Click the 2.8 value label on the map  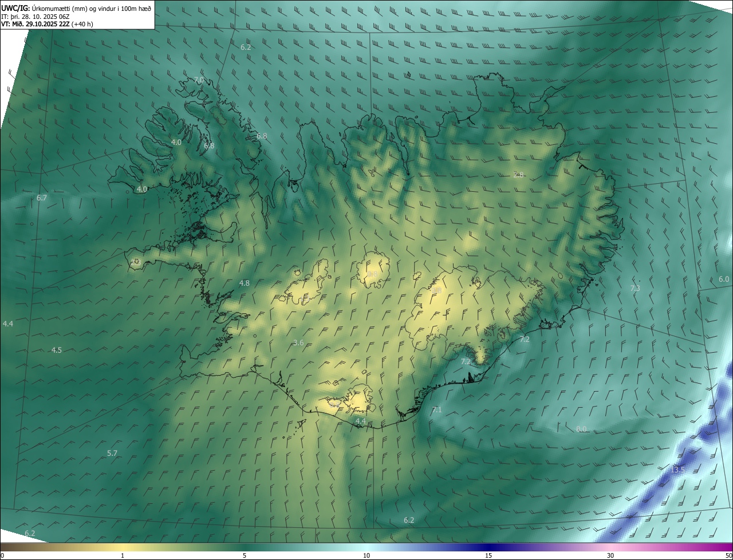point(518,175)
